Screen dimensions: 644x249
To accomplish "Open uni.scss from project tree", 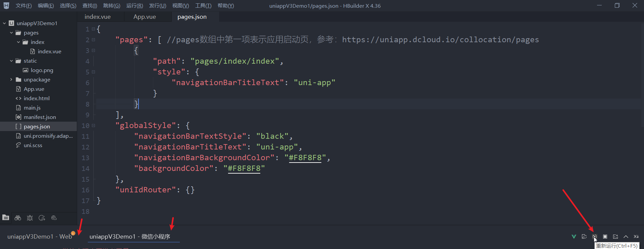I will (x=33, y=145).
